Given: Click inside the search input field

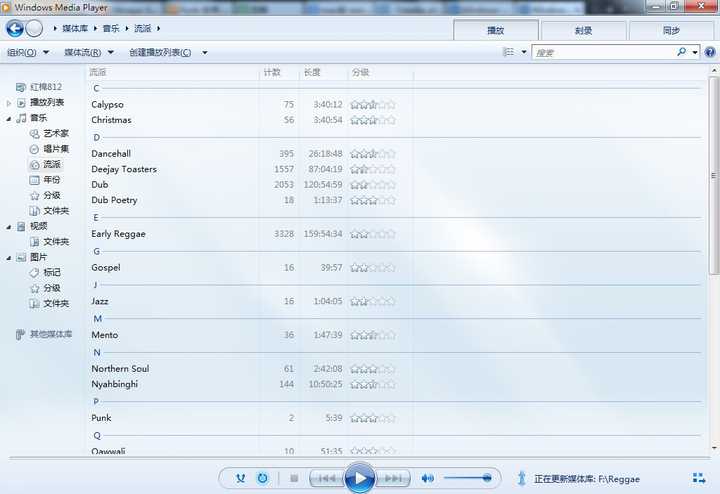Looking at the screenshot, I should click(x=604, y=52).
